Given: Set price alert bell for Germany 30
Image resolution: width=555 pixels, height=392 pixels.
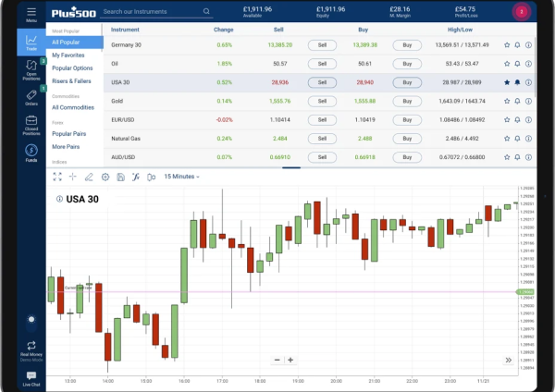Looking at the screenshot, I should click(517, 45).
